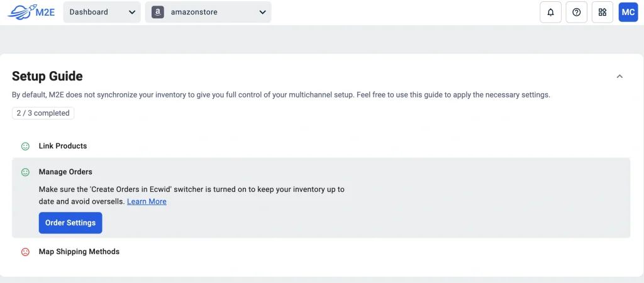Click the green smiley beside Link Products
This screenshot has height=283, width=644.
[26, 146]
